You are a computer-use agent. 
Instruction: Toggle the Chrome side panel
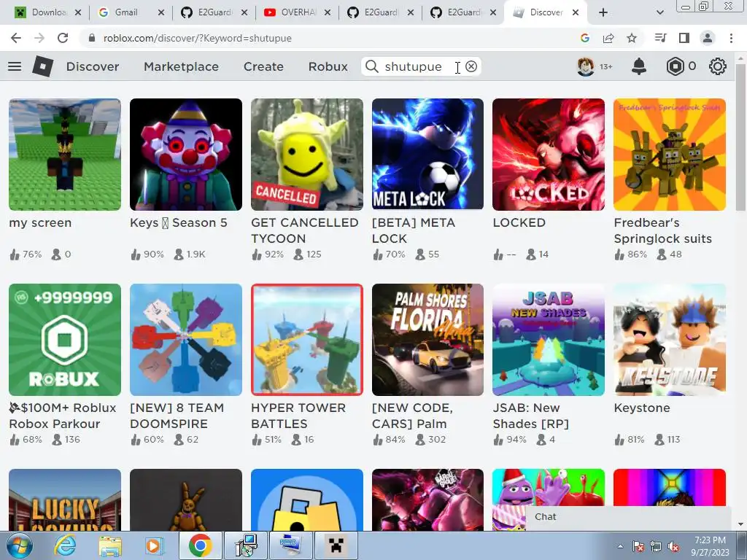click(684, 38)
